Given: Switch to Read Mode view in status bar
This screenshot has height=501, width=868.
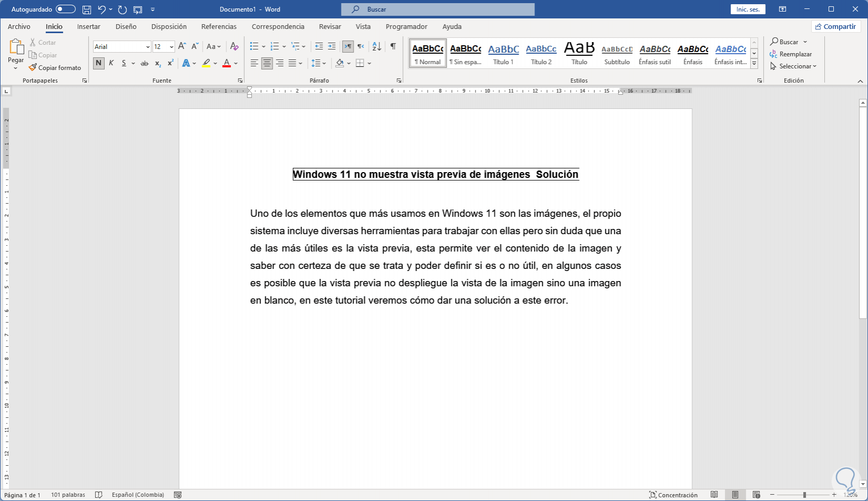Looking at the screenshot, I should point(714,495).
